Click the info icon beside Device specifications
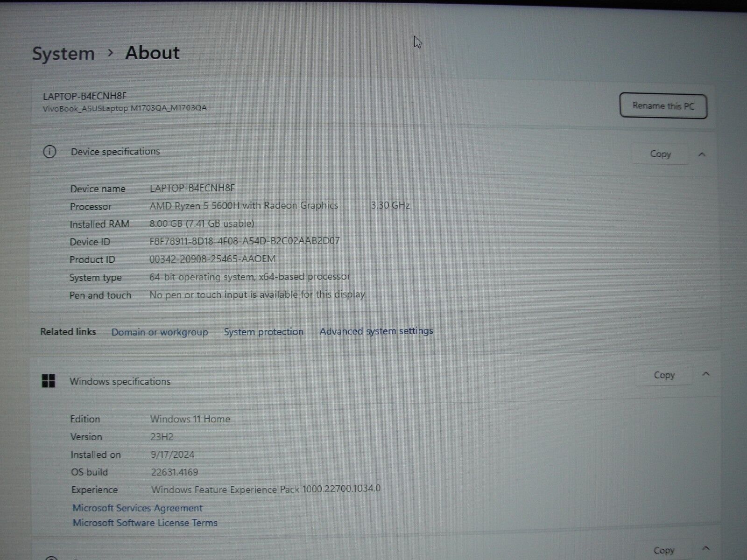Viewport: 747px width, 560px height. point(49,152)
